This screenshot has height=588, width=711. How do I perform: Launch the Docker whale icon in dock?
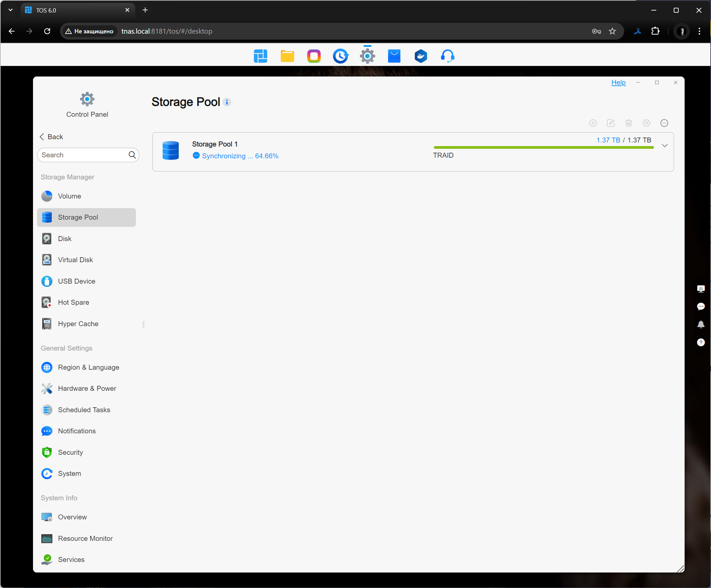(x=421, y=56)
